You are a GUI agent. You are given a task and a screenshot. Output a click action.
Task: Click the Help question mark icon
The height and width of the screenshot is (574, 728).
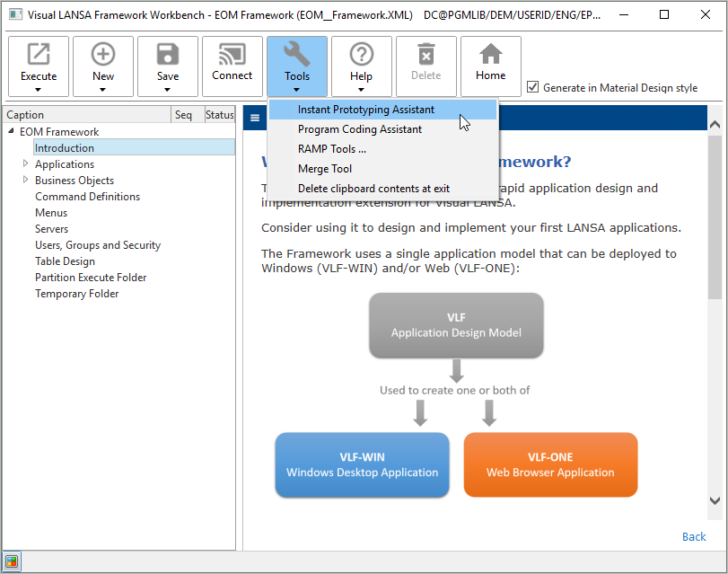pyautogui.click(x=361, y=54)
